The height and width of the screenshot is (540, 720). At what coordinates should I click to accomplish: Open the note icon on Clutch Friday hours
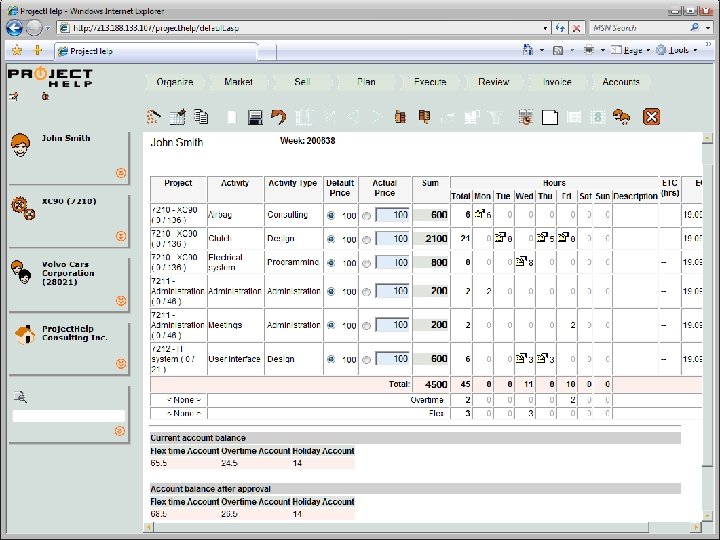[x=563, y=237]
